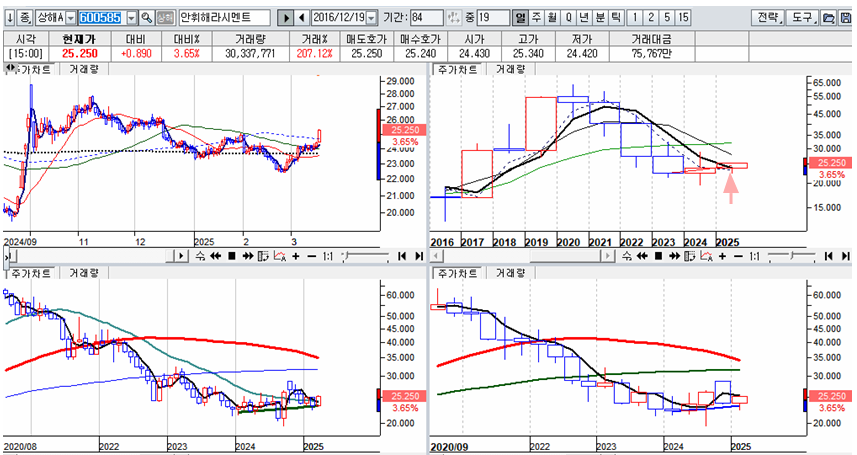Click the grayed crosshair move icon
The image size is (857, 455).
tap(453, 18)
